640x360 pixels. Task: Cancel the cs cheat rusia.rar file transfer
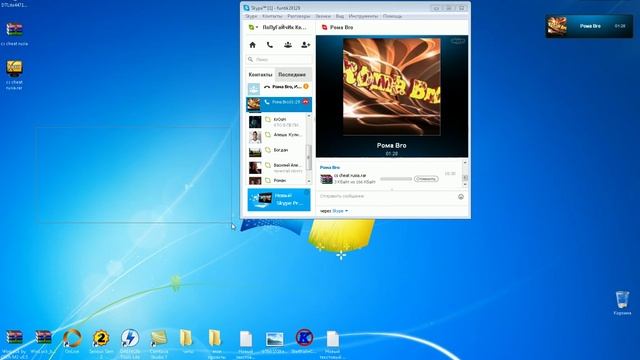(426, 179)
